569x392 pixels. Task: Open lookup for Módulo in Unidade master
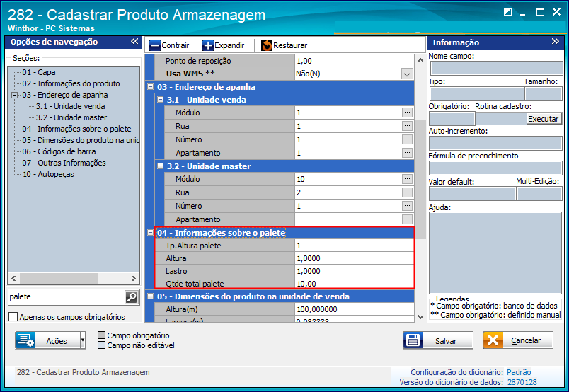coord(407,179)
